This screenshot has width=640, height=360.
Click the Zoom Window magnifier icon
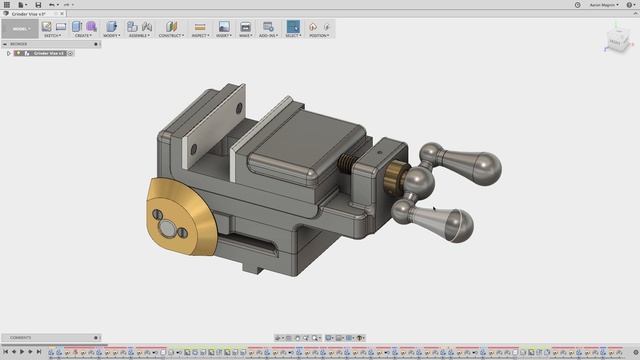[x=315, y=338]
